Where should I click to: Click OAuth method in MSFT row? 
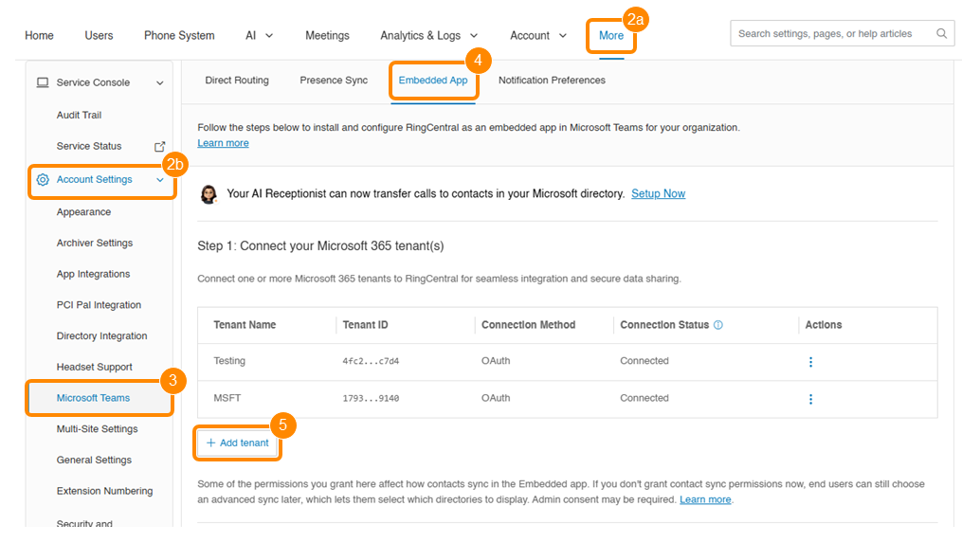click(x=496, y=398)
